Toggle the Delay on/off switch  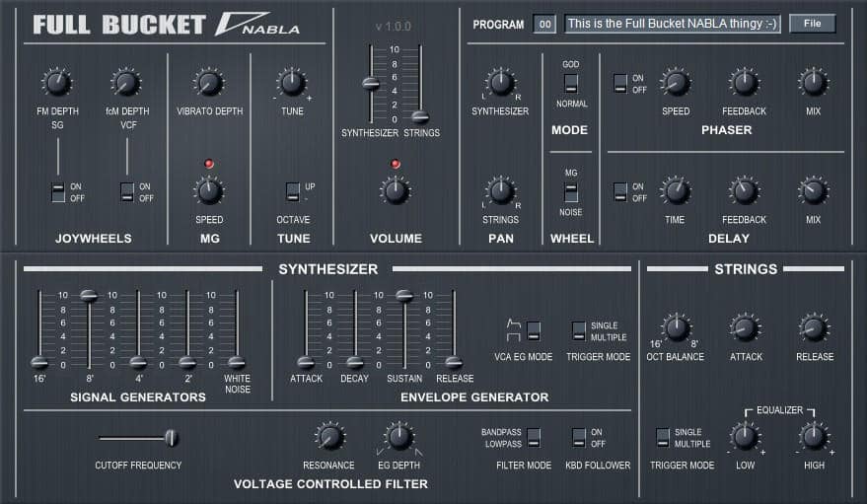coord(620,192)
